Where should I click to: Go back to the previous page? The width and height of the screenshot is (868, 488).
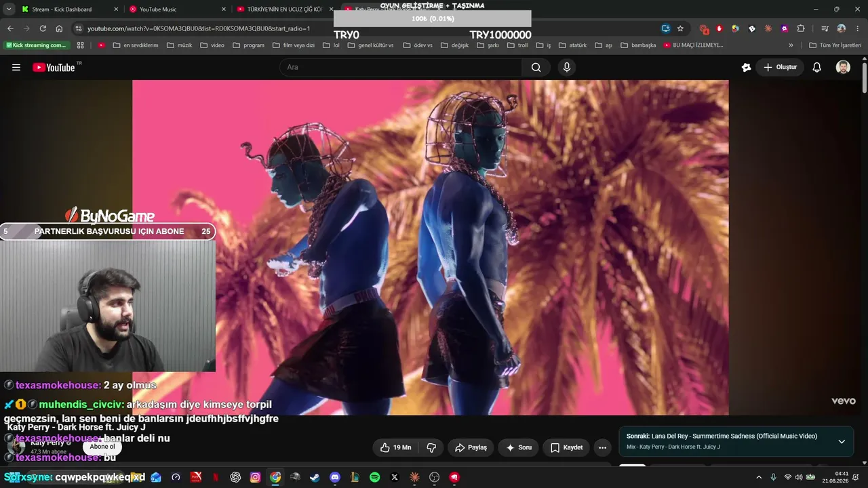(10, 28)
